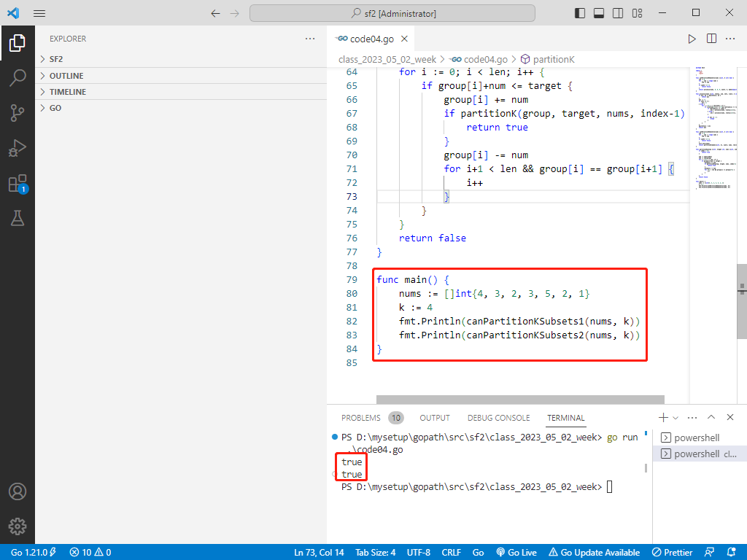747x560 pixels.
Task: Switch to the OUTPUT panel tab
Action: [435, 418]
